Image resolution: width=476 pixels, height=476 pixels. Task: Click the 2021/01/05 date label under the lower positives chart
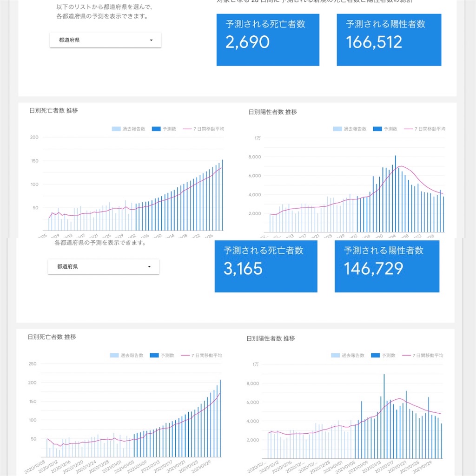pos(345,468)
